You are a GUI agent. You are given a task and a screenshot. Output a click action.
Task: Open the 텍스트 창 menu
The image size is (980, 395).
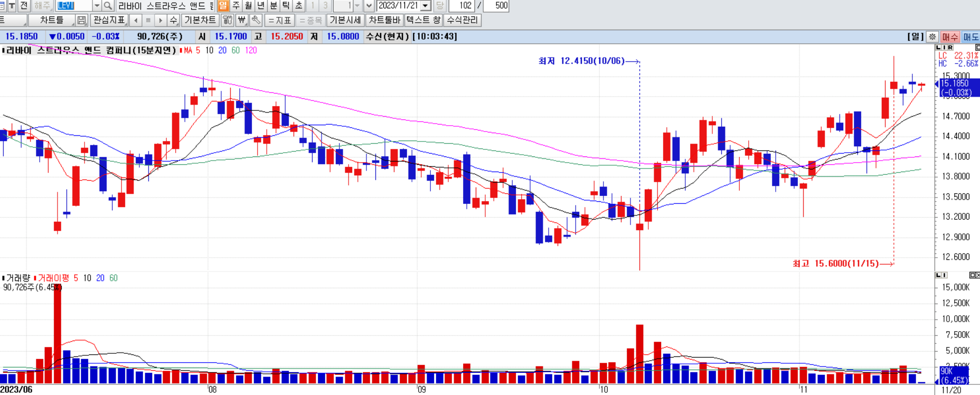point(423,20)
